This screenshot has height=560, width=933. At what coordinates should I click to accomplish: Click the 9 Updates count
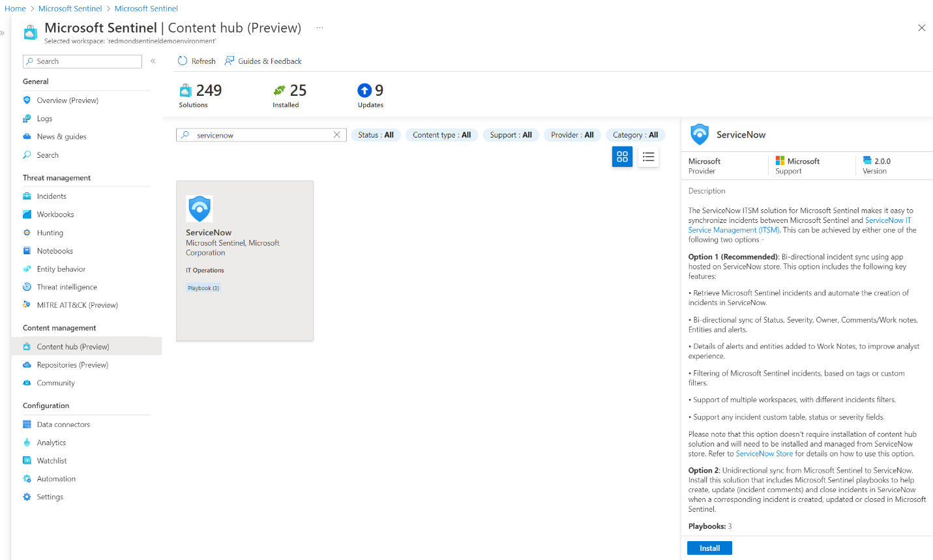[370, 95]
